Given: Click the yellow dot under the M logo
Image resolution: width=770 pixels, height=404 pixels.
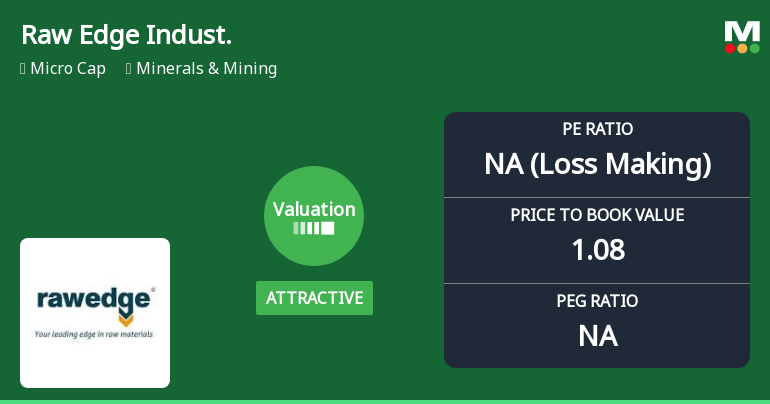Looking at the screenshot, I should 742,48.
